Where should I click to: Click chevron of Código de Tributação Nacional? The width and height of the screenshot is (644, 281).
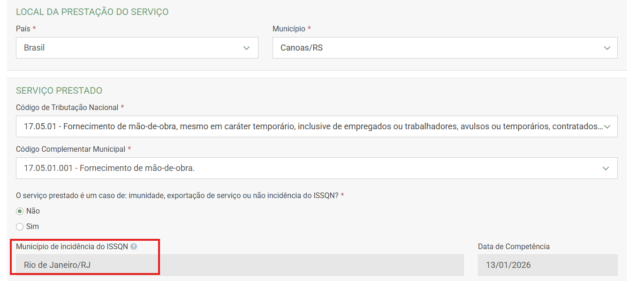click(607, 126)
